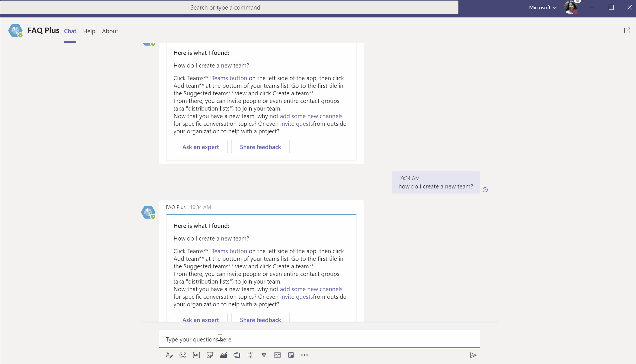Click the image attachment icon in toolbar
Viewport: 636px width, 364px height.
tap(277, 355)
